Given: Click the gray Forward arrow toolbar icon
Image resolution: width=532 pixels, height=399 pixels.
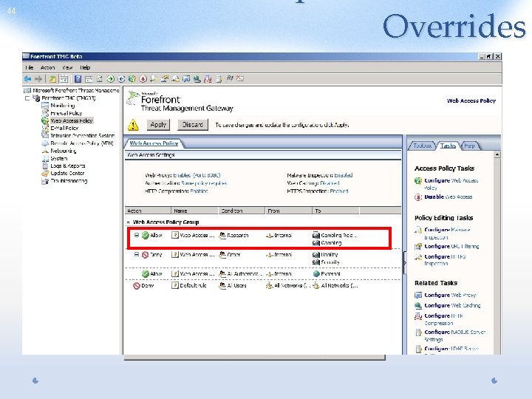Looking at the screenshot, I should [38, 79].
